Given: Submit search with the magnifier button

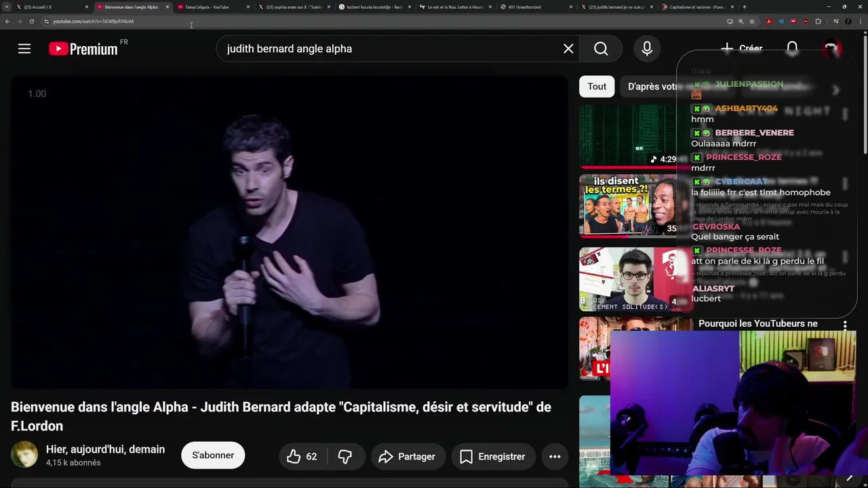Looking at the screenshot, I should click(601, 49).
